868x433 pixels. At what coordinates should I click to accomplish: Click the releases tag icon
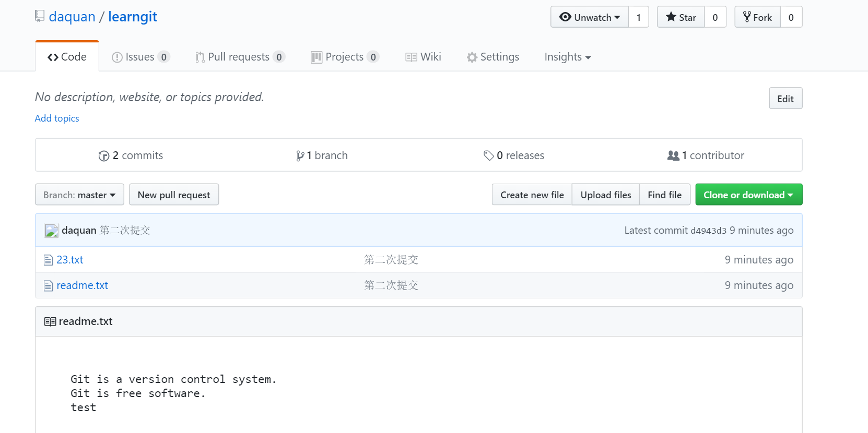click(489, 155)
